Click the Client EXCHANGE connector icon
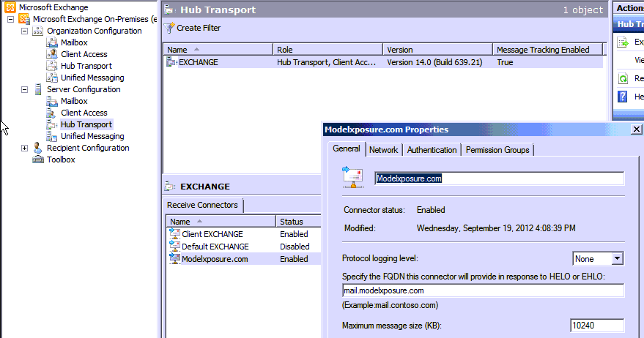Screen dimensions: 644x338 coord(174,234)
